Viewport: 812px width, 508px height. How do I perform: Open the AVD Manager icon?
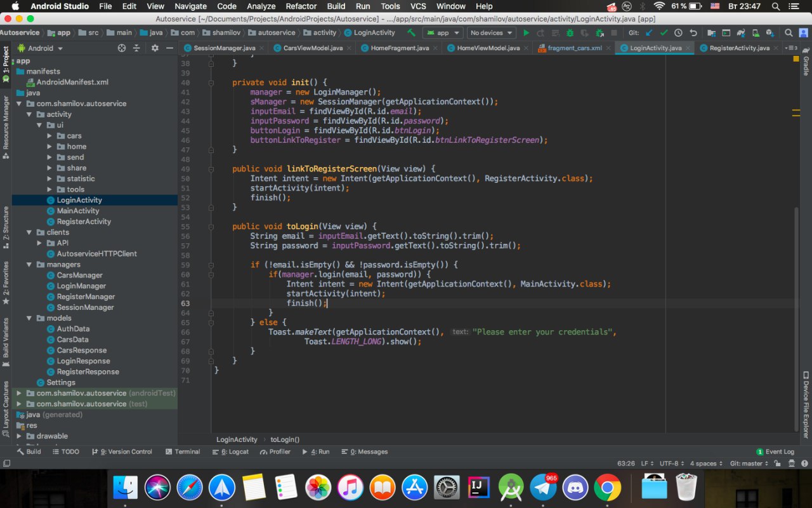tap(756, 32)
